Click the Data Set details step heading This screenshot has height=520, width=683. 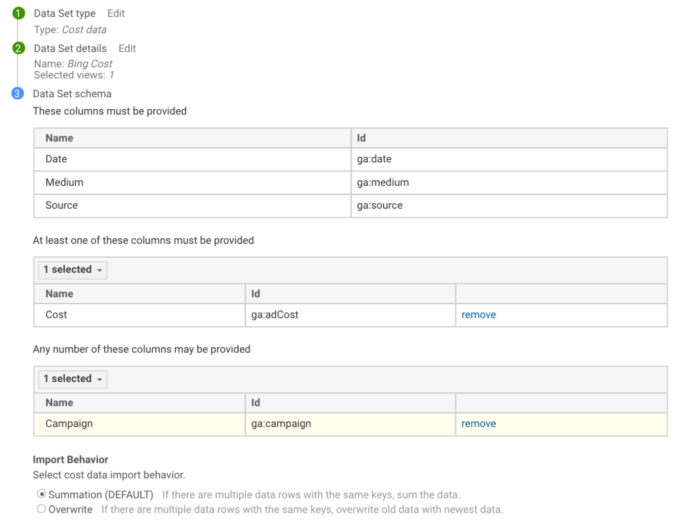70,48
